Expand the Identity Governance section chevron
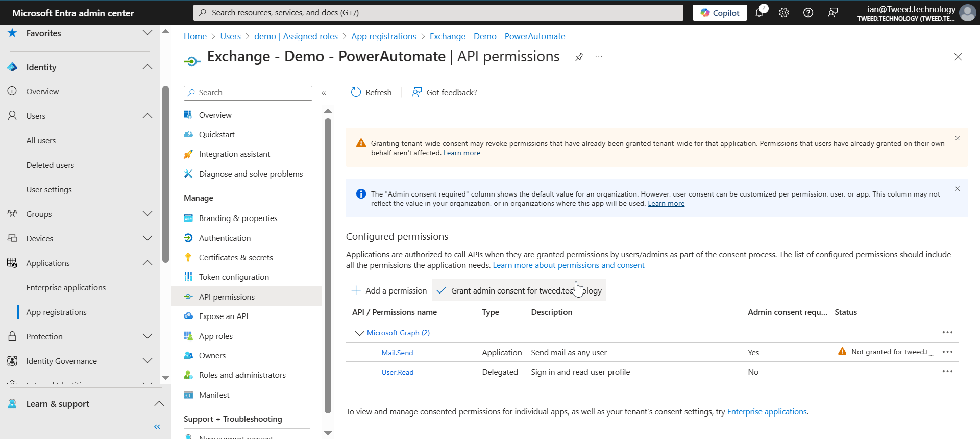 pyautogui.click(x=148, y=361)
